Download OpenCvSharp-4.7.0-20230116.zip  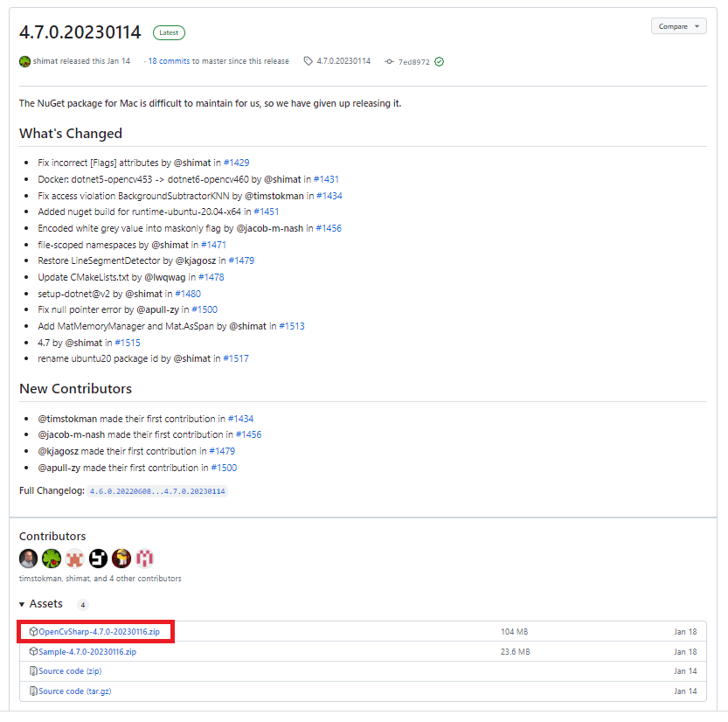pyautogui.click(x=99, y=632)
